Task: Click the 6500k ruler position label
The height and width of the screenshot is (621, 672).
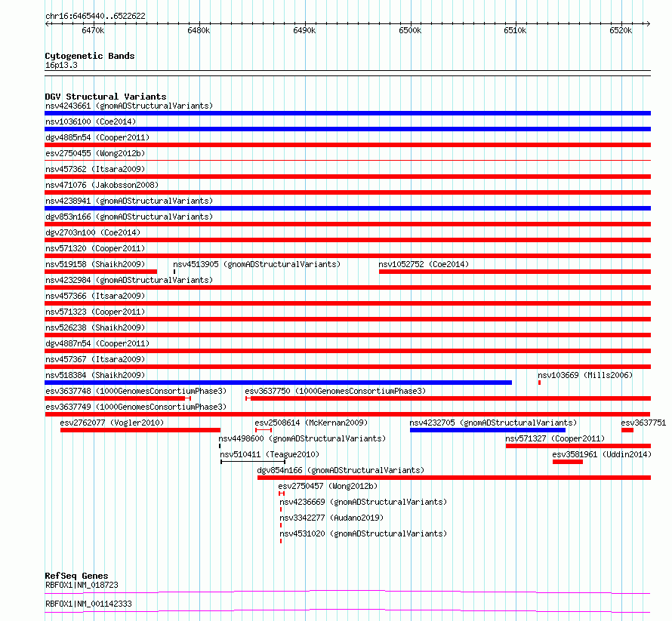Action: (410, 31)
